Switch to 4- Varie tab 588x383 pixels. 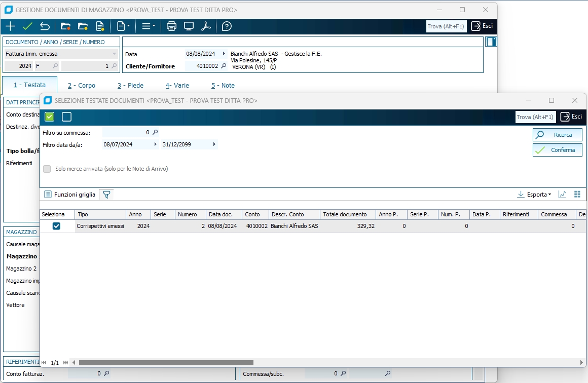coord(177,86)
